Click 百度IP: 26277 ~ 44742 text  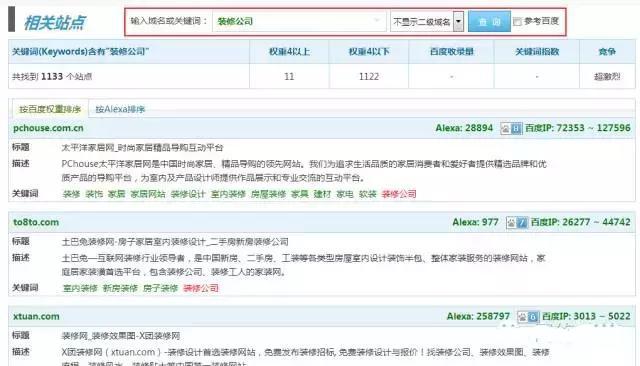581,222
